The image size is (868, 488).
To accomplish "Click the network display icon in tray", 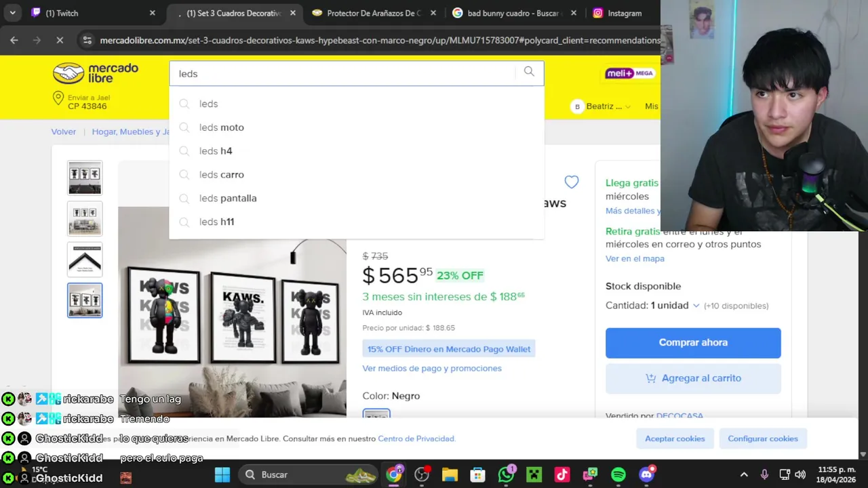I will click(785, 474).
